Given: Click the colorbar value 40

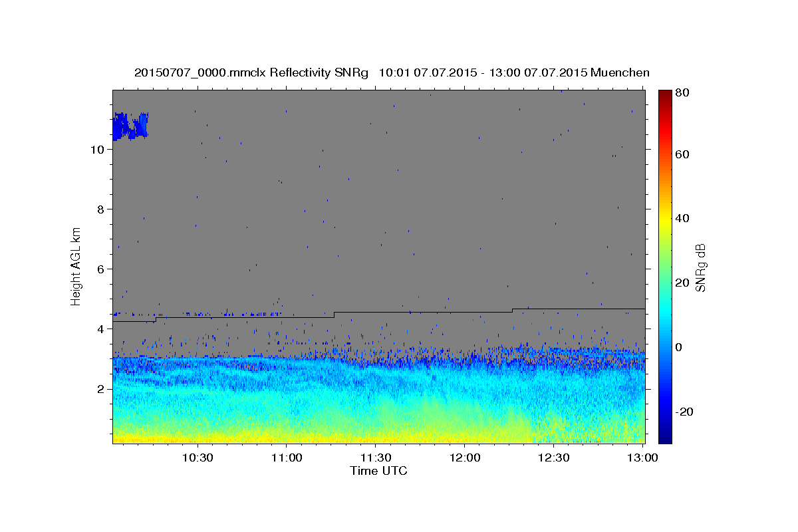Looking at the screenshot, I should (x=682, y=218).
